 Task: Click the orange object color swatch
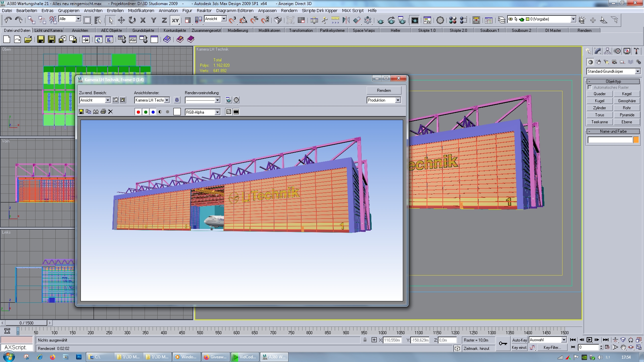(636, 140)
